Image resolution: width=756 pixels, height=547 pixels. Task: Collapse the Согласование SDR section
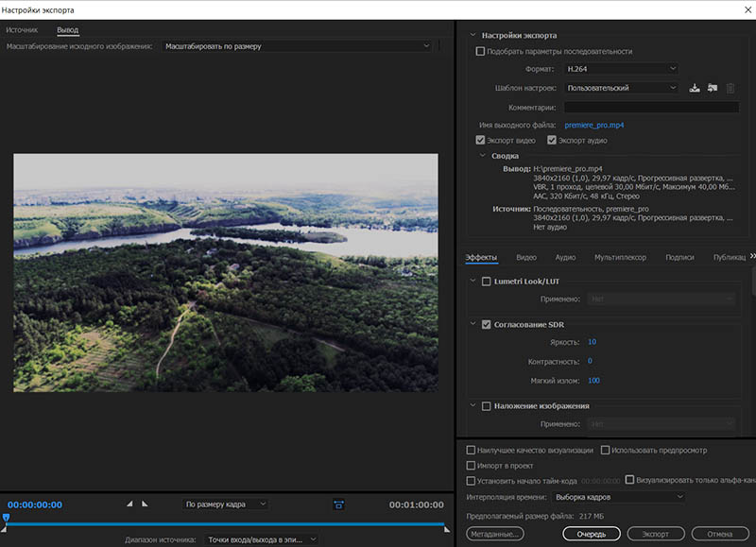coord(472,324)
